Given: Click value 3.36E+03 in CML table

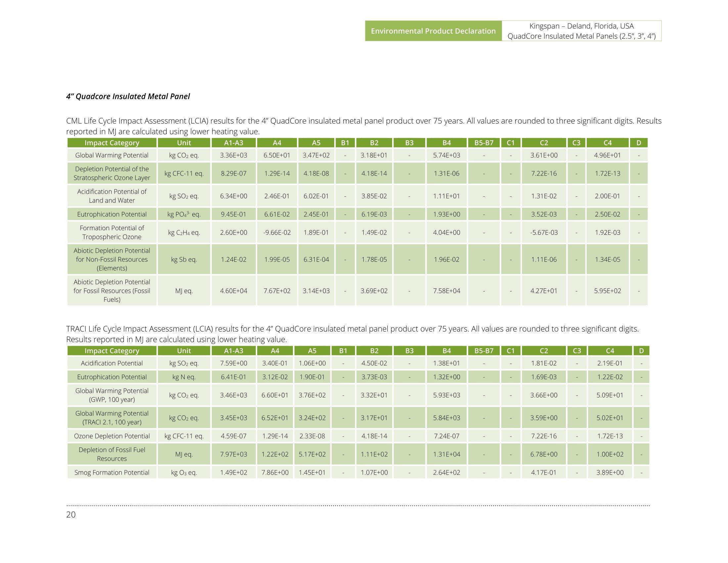Looking at the screenshot, I should (x=234, y=155).
